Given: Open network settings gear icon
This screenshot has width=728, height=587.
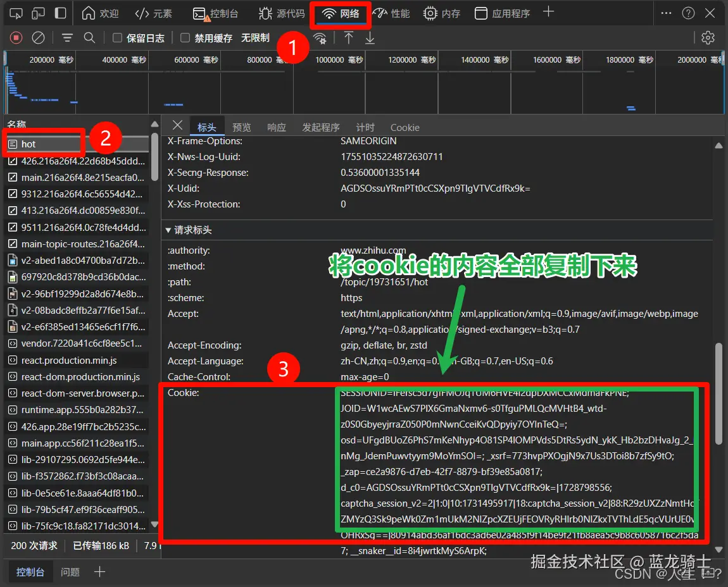Looking at the screenshot, I should [x=708, y=37].
